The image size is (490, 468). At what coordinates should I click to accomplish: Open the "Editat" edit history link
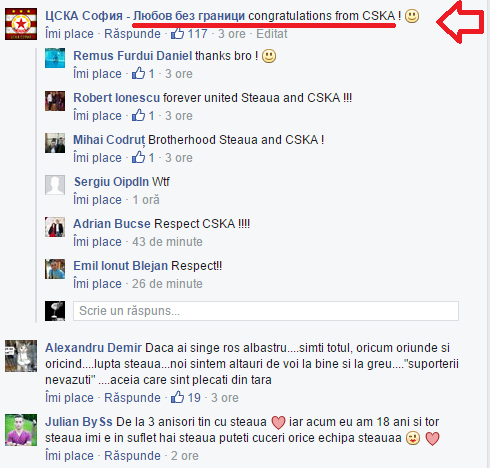(272, 34)
